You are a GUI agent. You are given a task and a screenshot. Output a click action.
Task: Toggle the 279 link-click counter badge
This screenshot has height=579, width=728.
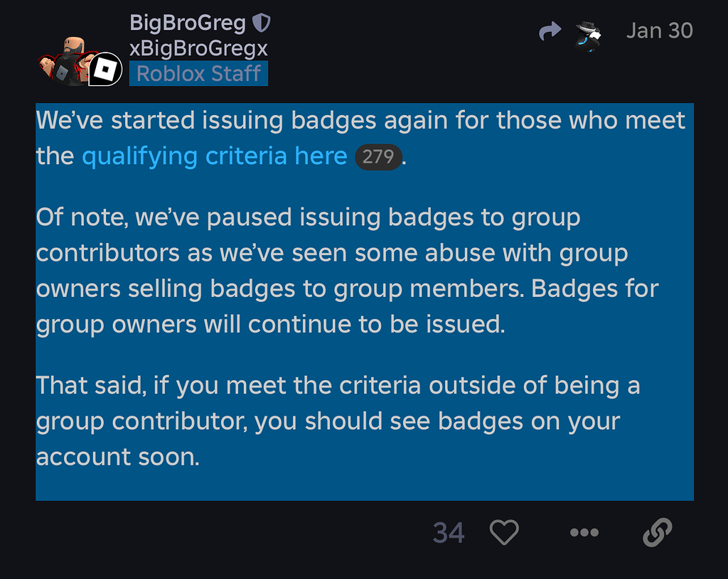[x=378, y=157]
